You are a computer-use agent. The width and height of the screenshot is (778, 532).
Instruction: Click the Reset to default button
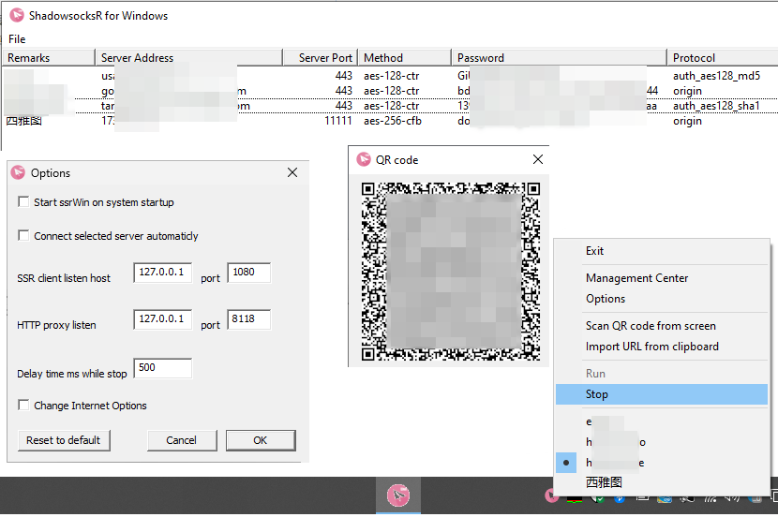coord(64,440)
